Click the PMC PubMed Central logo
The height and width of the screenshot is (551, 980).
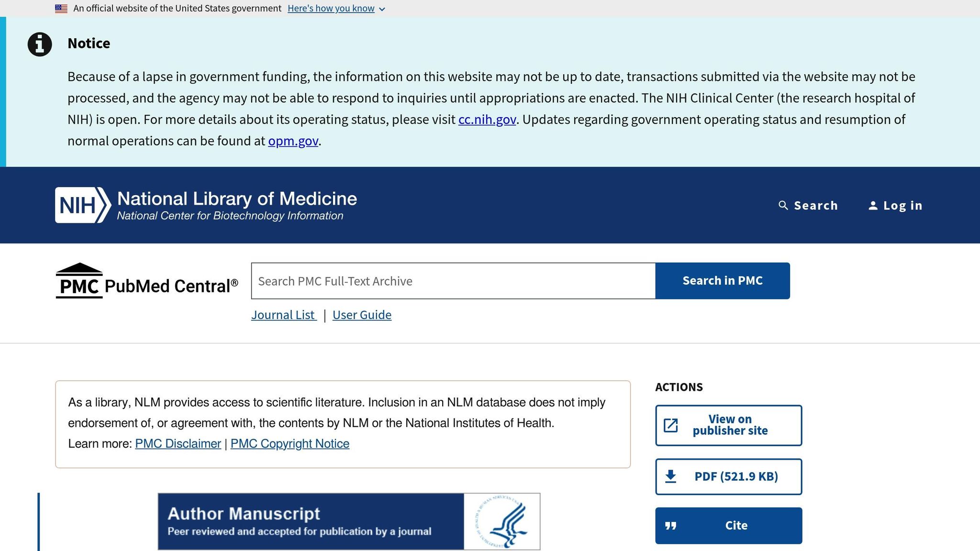pyautogui.click(x=146, y=281)
